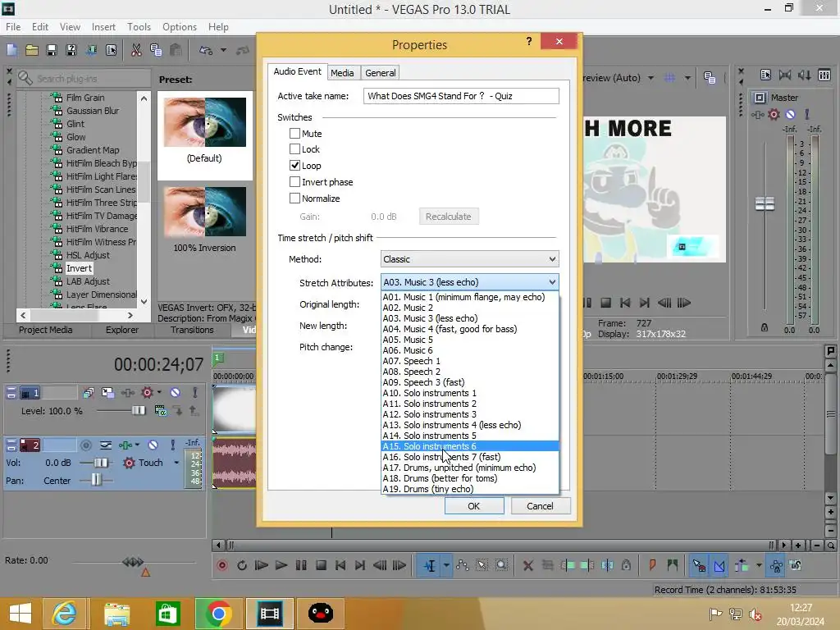Toggle Automatic crossfades icon
840x630 pixels.
(x=719, y=565)
